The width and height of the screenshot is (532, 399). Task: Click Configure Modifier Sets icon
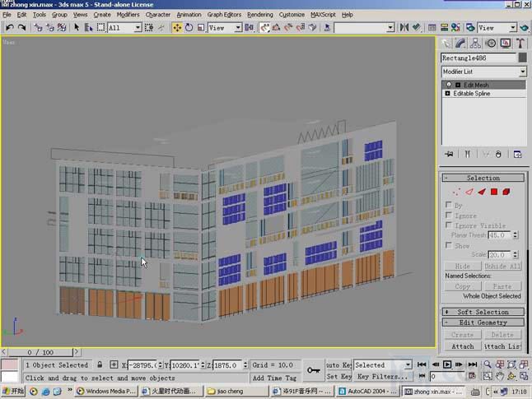(517, 154)
